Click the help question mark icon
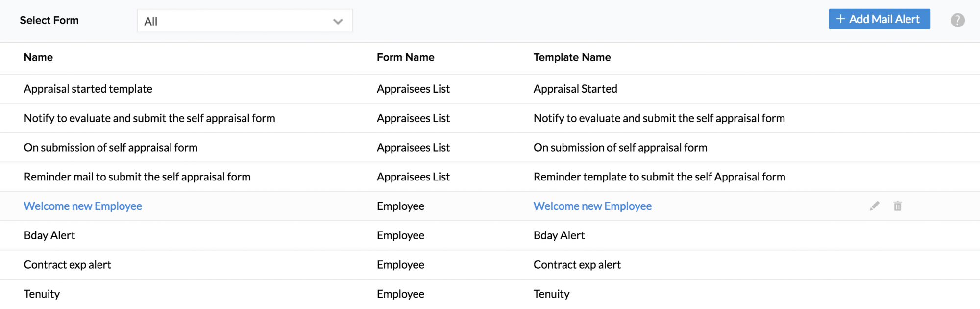 click(x=957, y=20)
